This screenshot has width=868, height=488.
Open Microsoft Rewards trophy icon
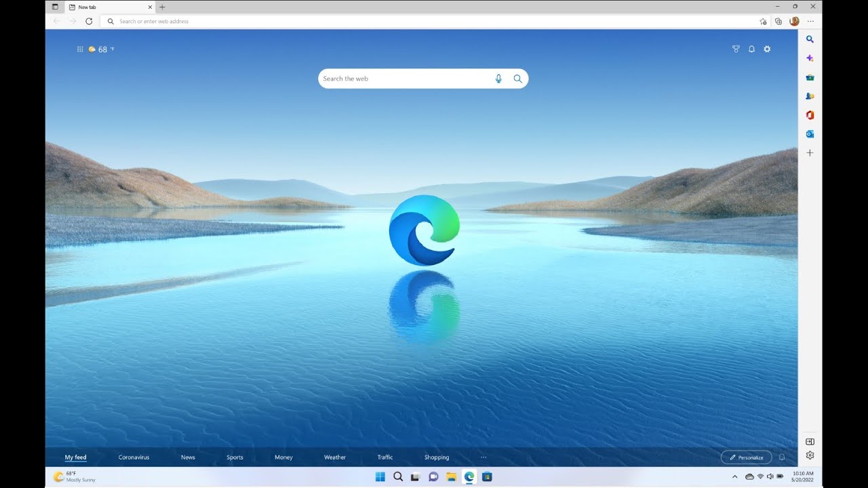coord(736,49)
